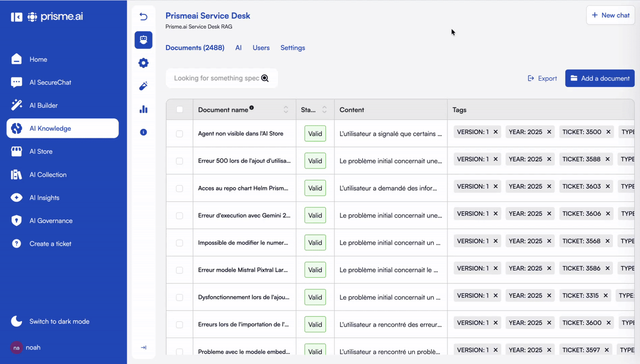This screenshot has width=640, height=364.
Task: Click the info icon in the vertical toolbar
Action: [143, 132]
